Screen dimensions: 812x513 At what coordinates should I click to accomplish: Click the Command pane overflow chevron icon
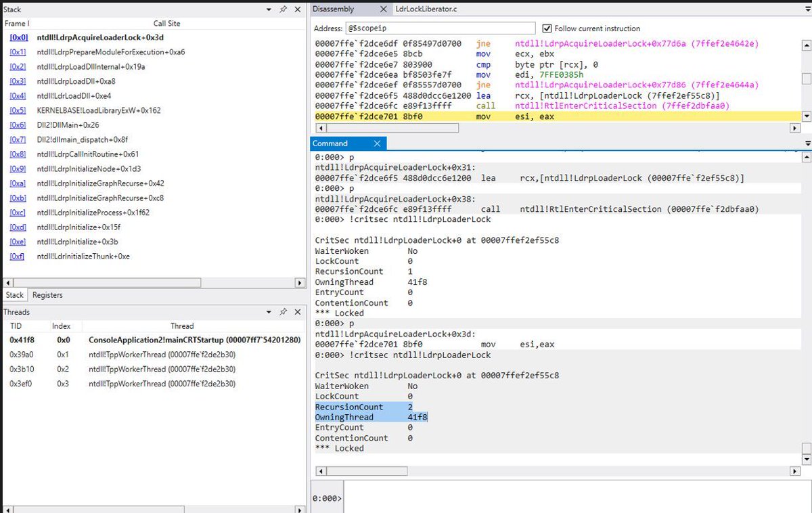click(807, 143)
